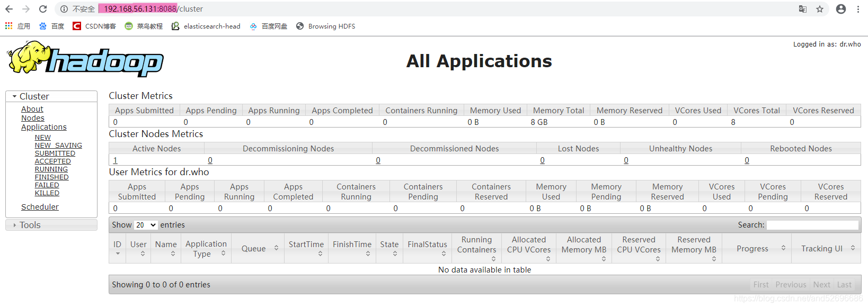The height and width of the screenshot is (308, 868).
Task: Sort table by Name column
Action: (166, 248)
